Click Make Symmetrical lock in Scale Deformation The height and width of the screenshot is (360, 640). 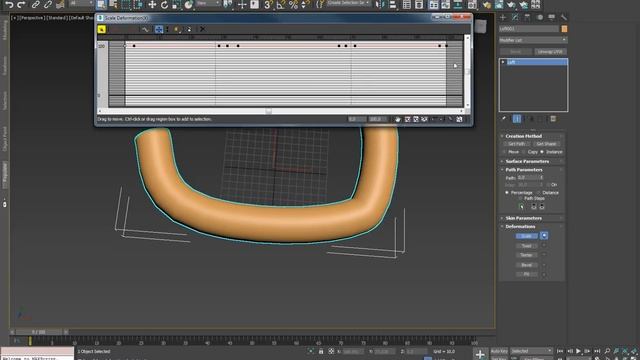pos(102,29)
